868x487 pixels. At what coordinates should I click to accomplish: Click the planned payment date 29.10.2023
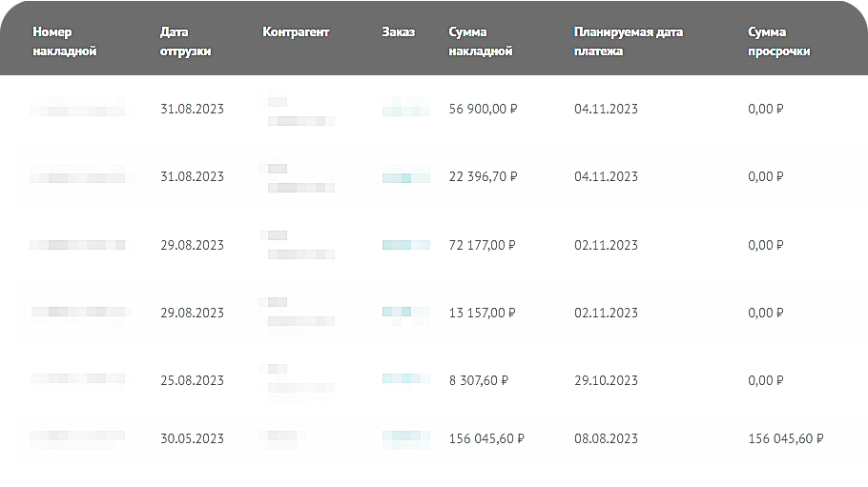click(606, 380)
